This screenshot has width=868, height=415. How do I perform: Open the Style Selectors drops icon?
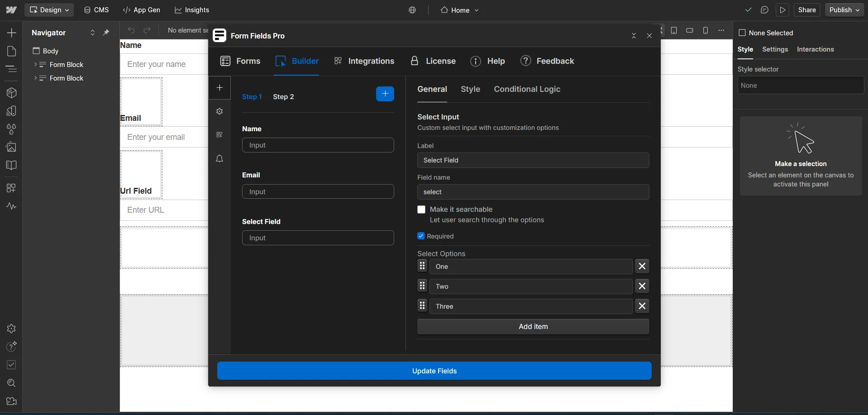(11, 129)
